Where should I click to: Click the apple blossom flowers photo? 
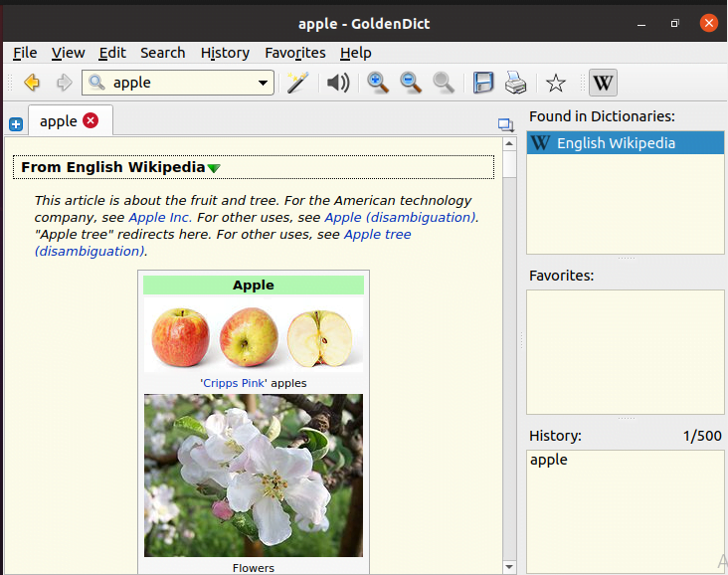pos(254,476)
